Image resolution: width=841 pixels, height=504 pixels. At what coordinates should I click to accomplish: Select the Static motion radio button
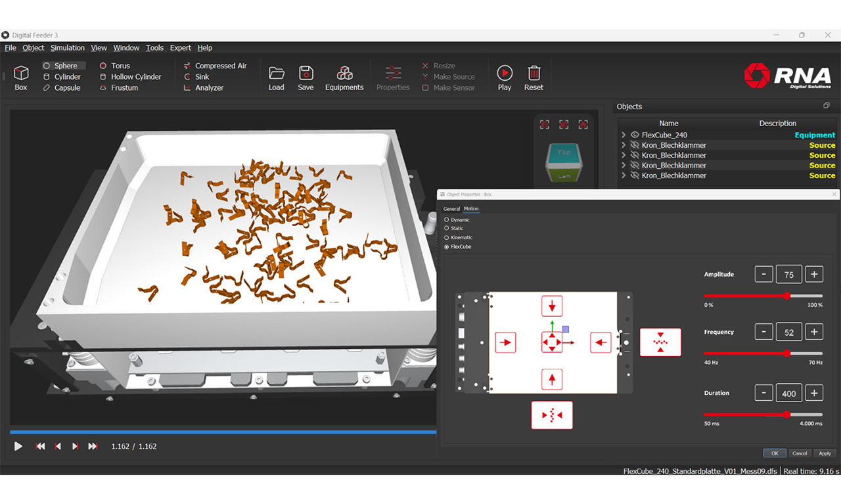point(447,228)
